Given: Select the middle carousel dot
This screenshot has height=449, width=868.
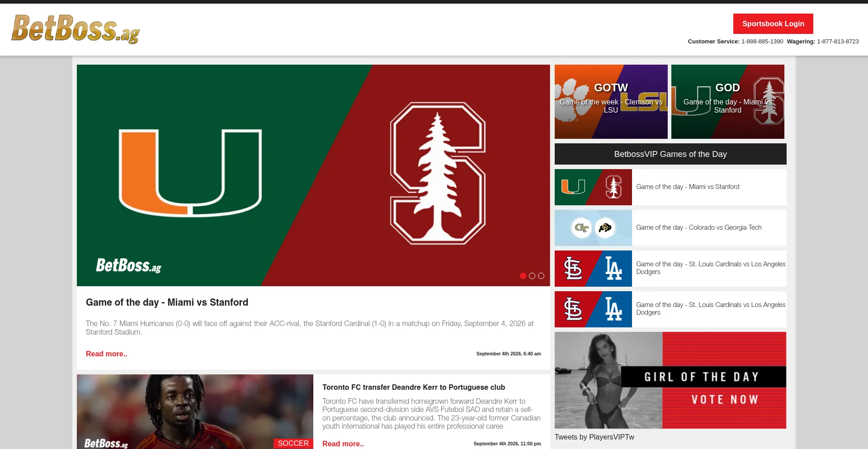Looking at the screenshot, I should click(x=532, y=276).
